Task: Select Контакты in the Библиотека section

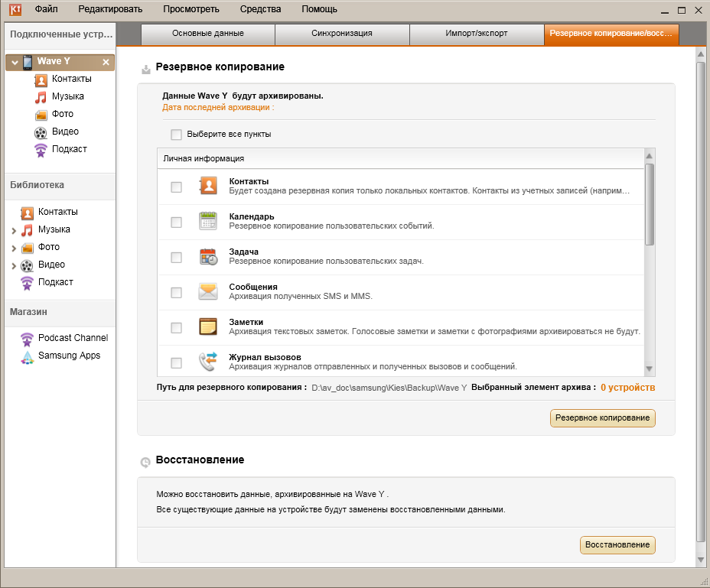Action: coord(57,212)
